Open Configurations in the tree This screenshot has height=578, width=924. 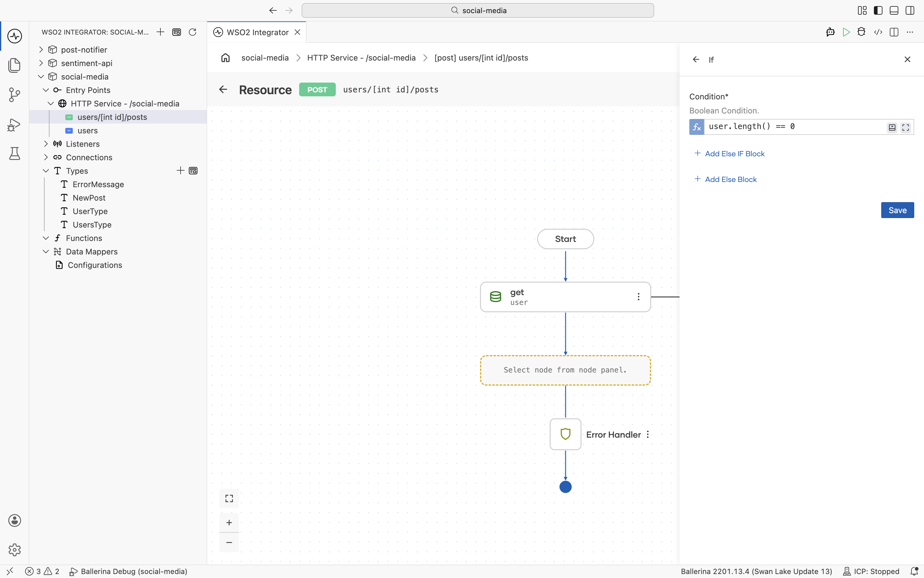[x=95, y=265]
